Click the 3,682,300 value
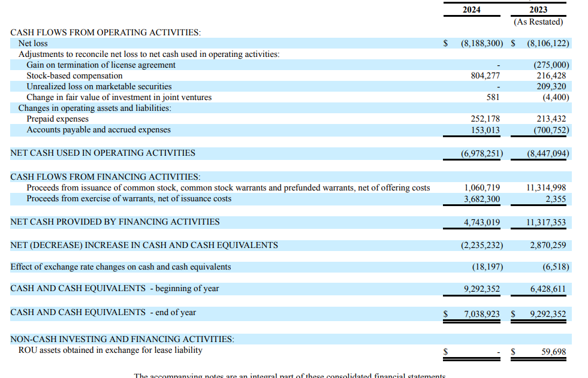588x378 pixels. click(x=482, y=199)
